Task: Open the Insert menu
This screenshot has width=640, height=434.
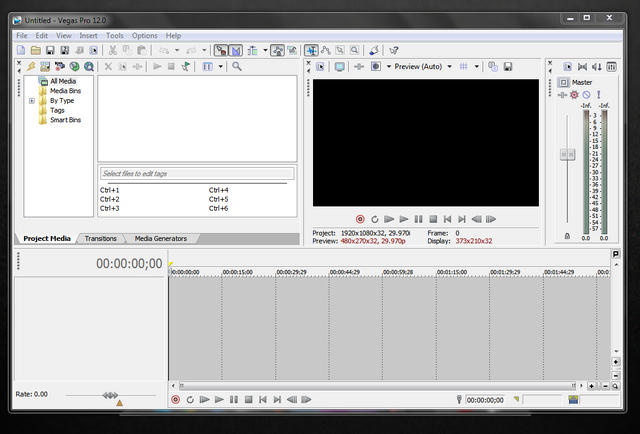Action: (89, 35)
